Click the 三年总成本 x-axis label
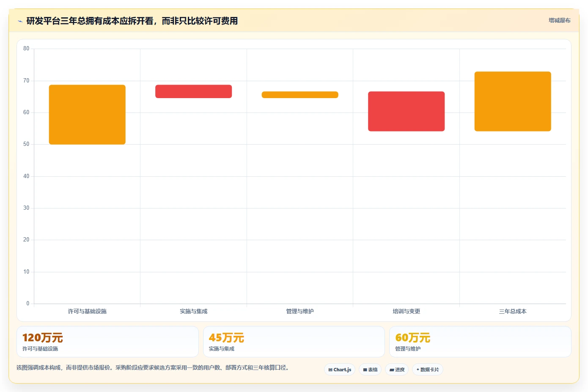Screen dimensions: 588x392 [x=513, y=311]
